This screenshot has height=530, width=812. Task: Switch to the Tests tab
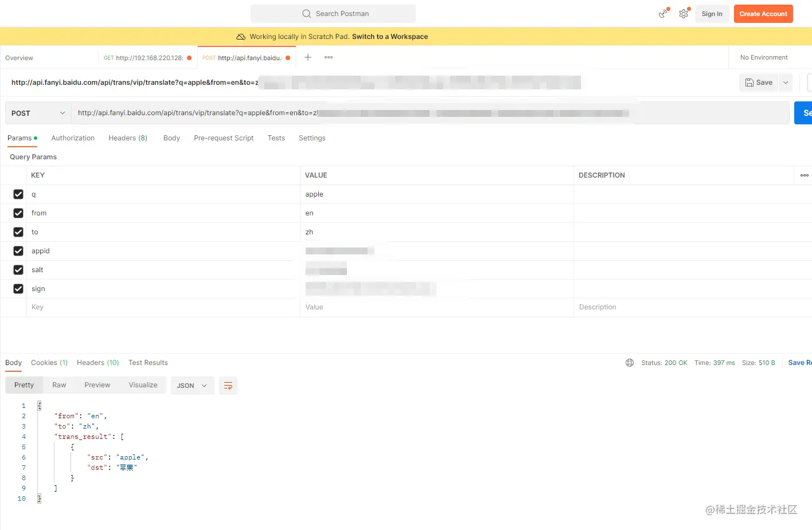pos(276,138)
